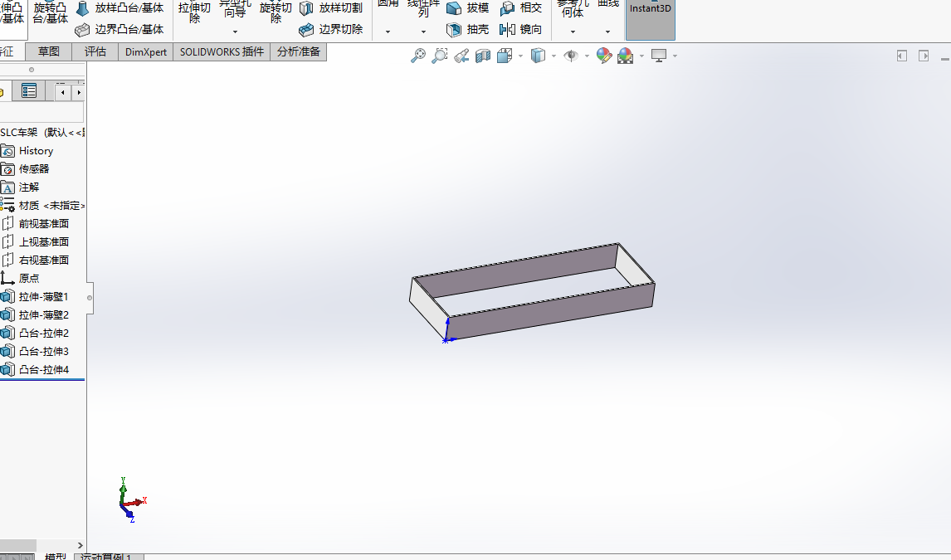Switch to 评估 evaluate tab
Viewport: 951px width, 560px height.
click(95, 52)
